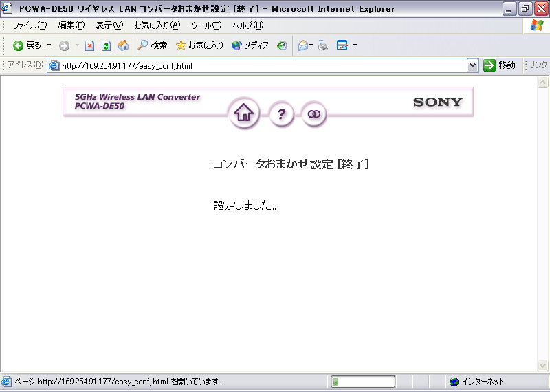Restore down the Internet Explorer window
Screen dimensions: 550x392
[525, 9]
